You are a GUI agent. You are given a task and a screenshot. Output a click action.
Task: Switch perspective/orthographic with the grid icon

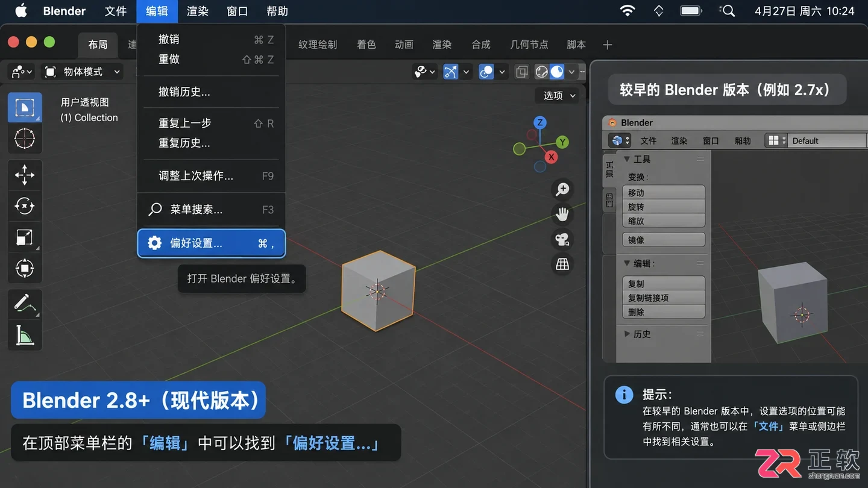tap(562, 264)
